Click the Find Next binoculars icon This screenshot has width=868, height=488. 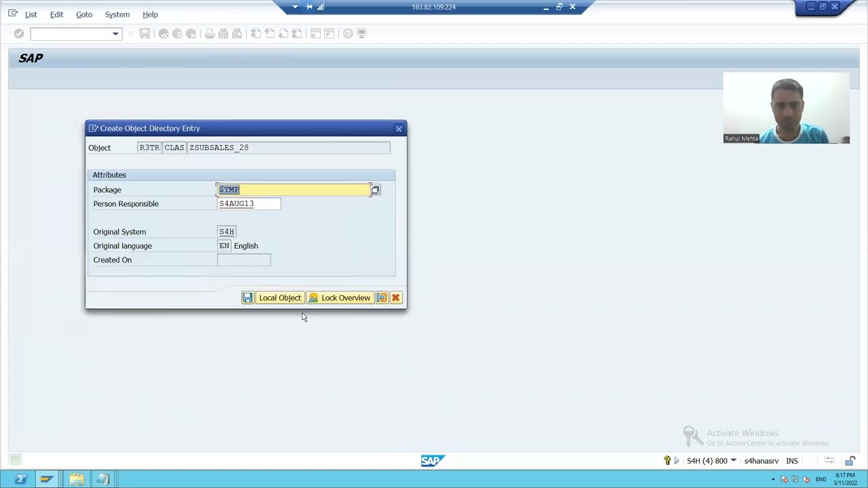point(237,33)
